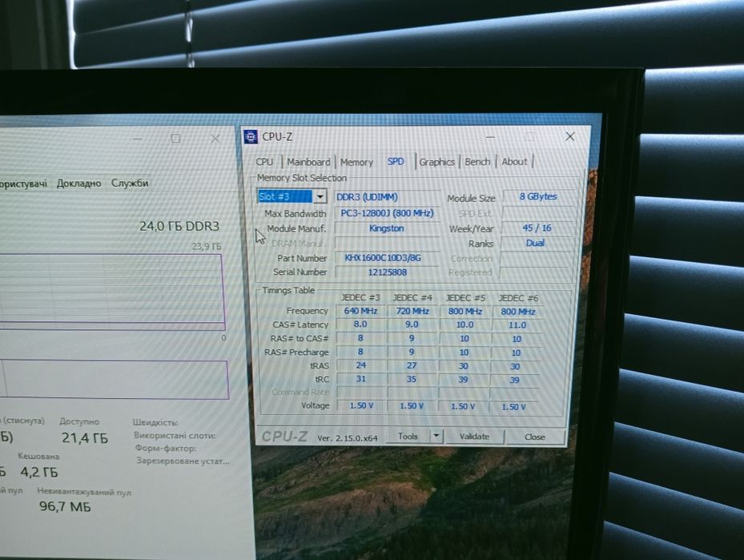
Task: Open the Bench tab
Action: (x=477, y=162)
